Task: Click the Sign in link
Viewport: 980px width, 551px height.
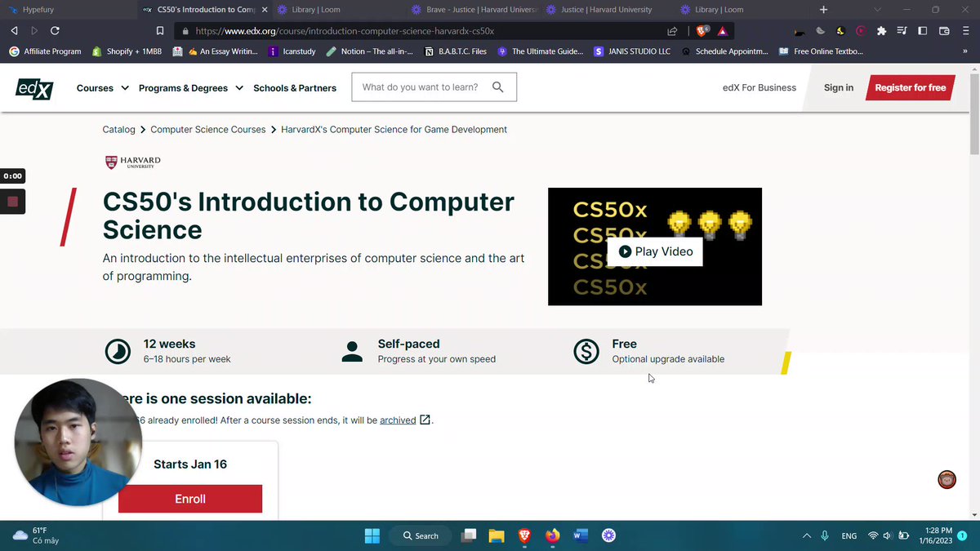Action: tap(839, 87)
